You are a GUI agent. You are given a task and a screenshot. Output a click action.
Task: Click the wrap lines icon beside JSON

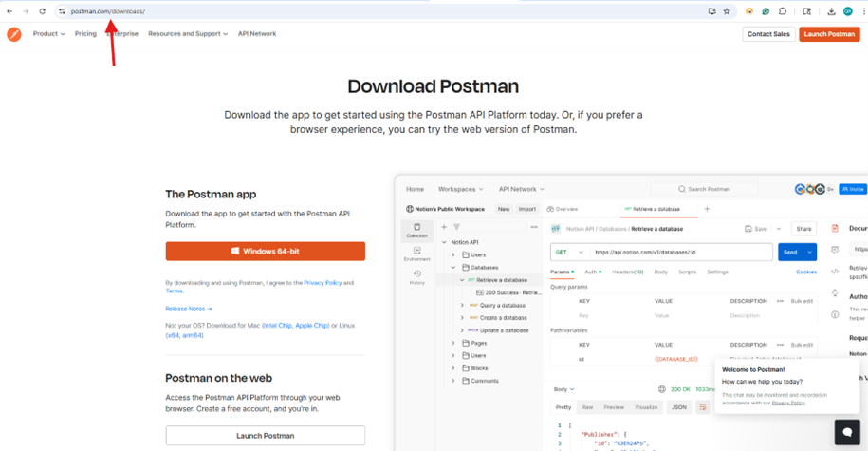pyautogui.click(x=703, y=407)
